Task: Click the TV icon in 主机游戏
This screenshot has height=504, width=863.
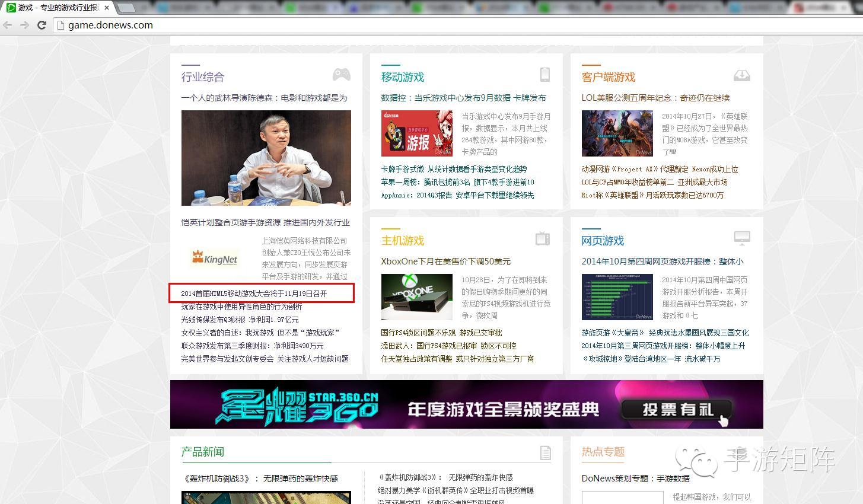Action: pyautogui.click(x=543, y=238)
